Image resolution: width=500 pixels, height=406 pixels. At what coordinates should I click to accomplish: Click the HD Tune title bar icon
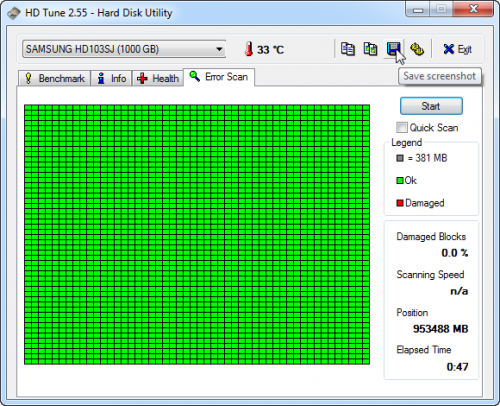[14, 13]
